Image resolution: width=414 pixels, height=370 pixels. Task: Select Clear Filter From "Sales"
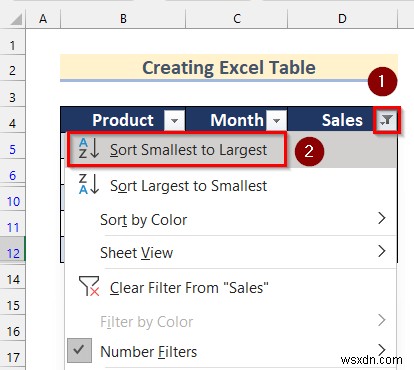click(231, 287)
